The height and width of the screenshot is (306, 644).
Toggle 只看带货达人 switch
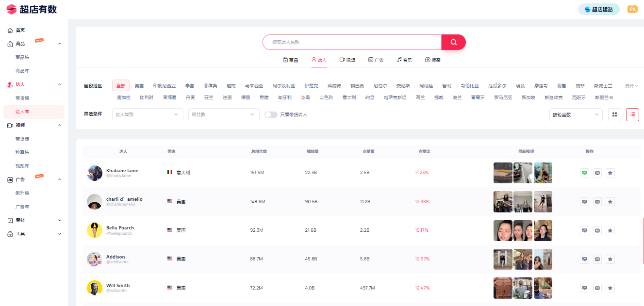pos(271,115)
